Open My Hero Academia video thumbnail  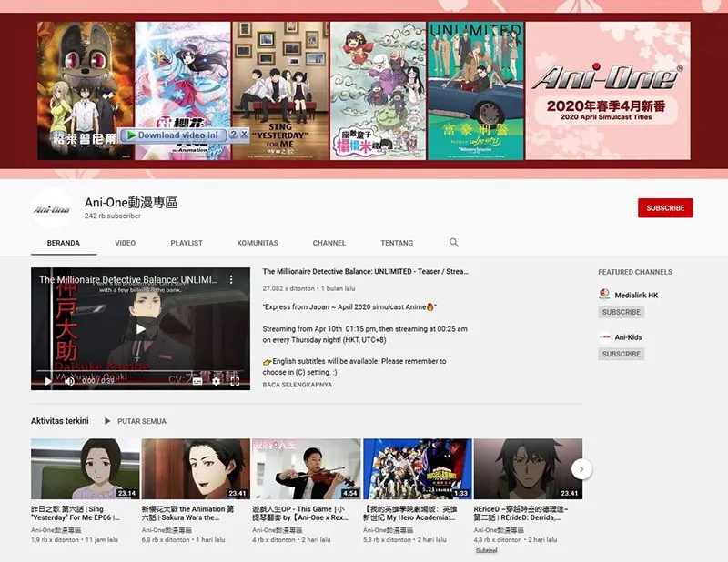417,468
